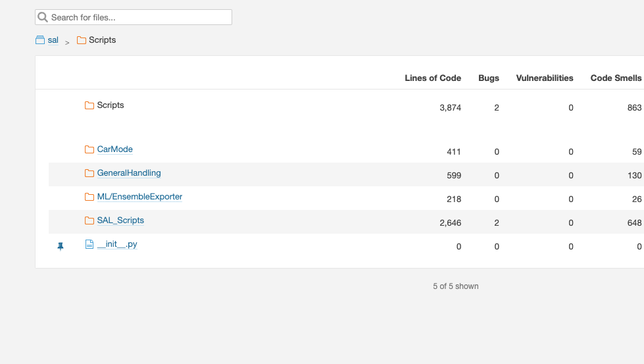Navigate into ML/EnsembleExporter folder
The height and width of the screenshot is (364, 644).
coord(139,197)
